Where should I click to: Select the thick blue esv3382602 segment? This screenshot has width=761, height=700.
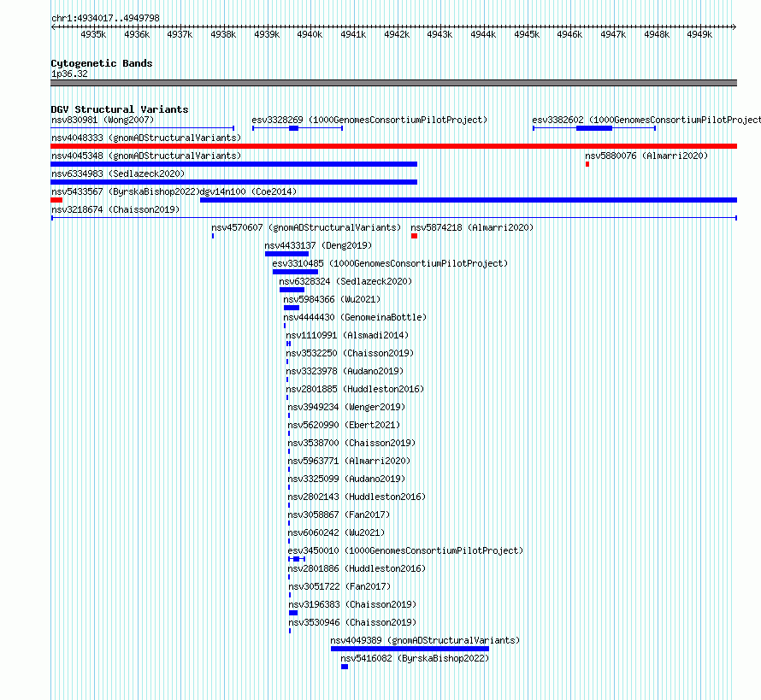[594, 128]
